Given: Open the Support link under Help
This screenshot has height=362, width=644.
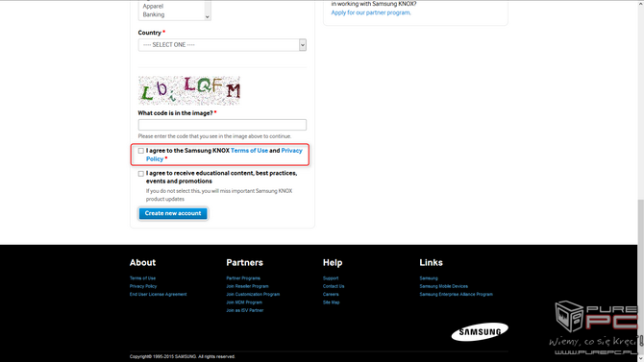Looking at the screenshot, I should coord(331,278).
